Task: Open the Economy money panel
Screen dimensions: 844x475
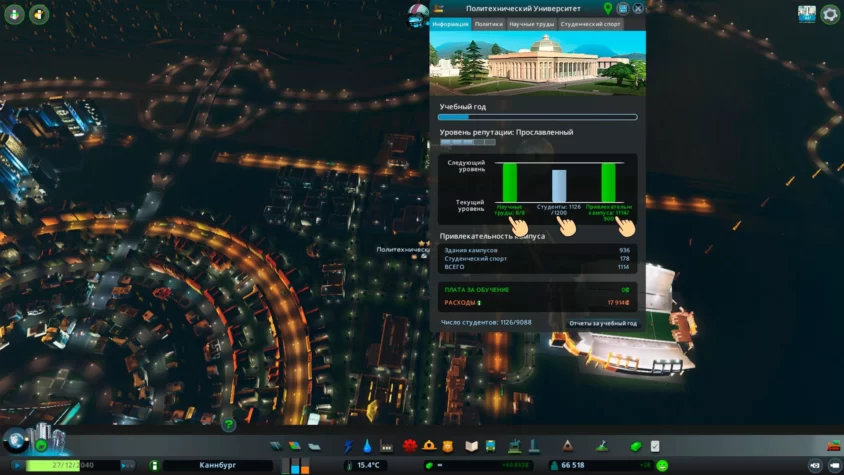Action: [636, 446]
